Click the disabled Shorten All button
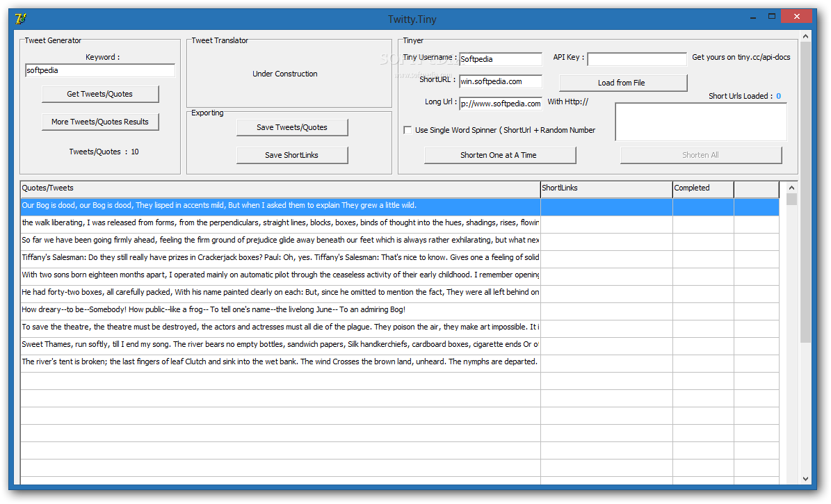 701,155
